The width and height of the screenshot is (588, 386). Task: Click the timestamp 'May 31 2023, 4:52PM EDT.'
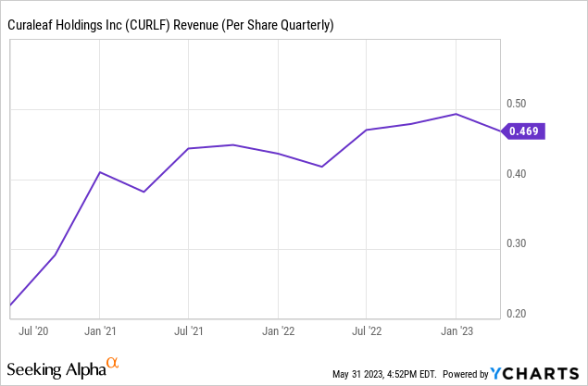pyautogui.click(x=384, y=374)
